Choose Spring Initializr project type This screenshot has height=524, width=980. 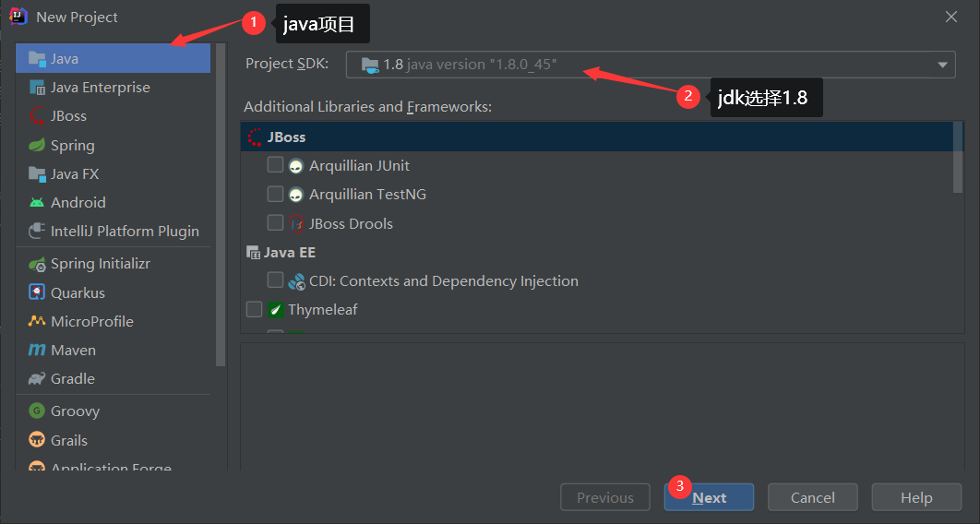[x=114, y=264]
